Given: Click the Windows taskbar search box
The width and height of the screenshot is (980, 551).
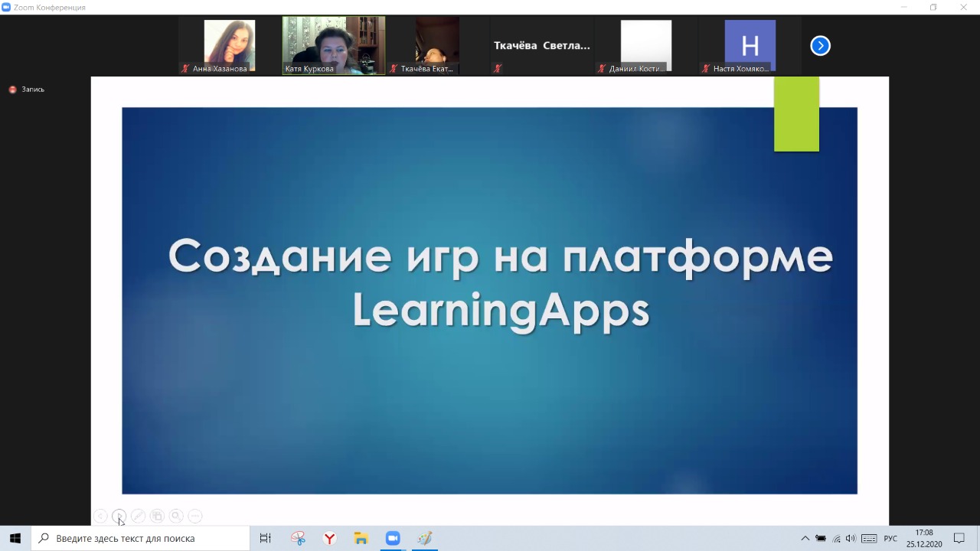Looking at the screenshot, I should [x=141, y=539].
